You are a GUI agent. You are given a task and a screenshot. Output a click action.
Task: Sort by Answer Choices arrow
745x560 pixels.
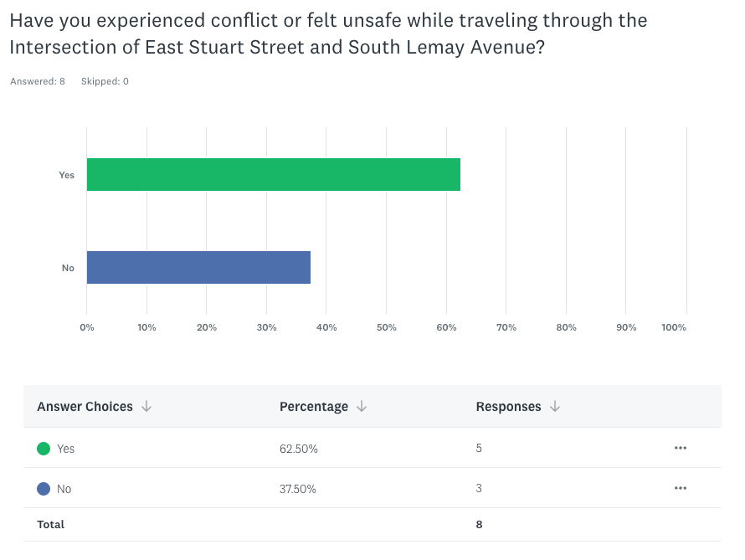pos(146,407)
